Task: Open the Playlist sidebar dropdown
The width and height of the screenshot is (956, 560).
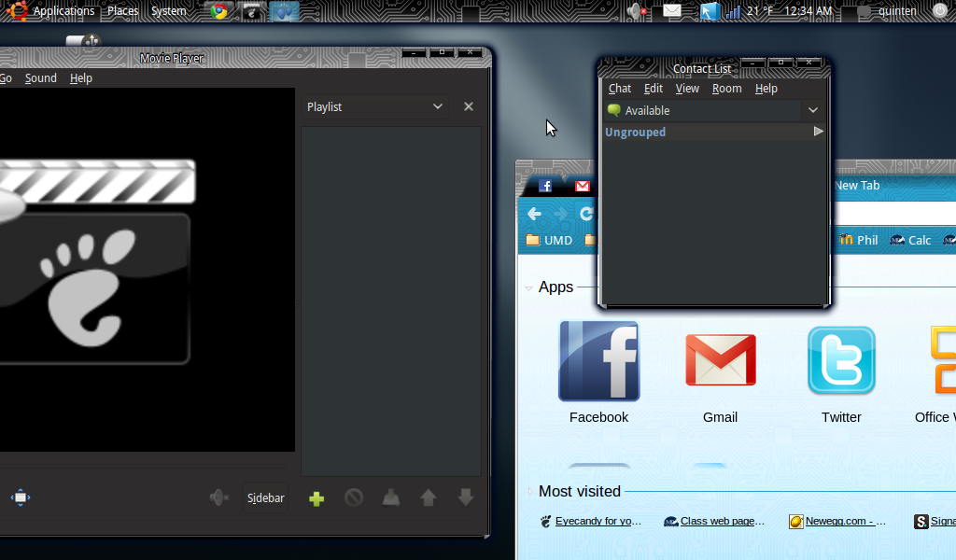Action: 375,106
